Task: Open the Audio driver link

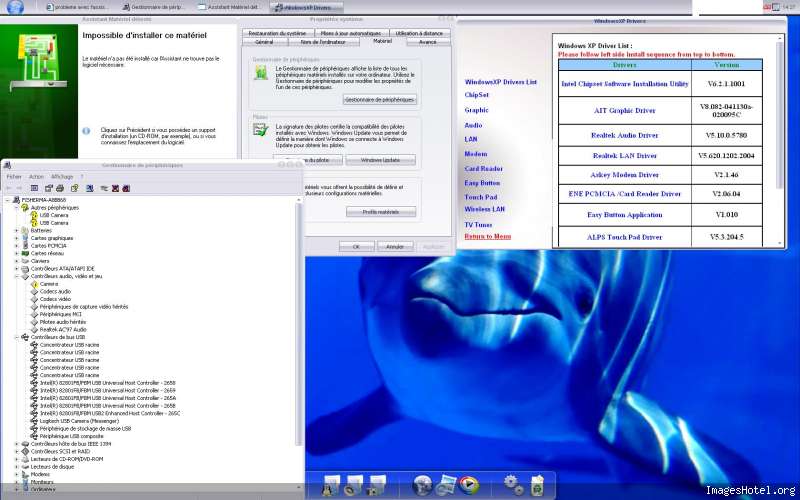Action: tap(473, 125)
